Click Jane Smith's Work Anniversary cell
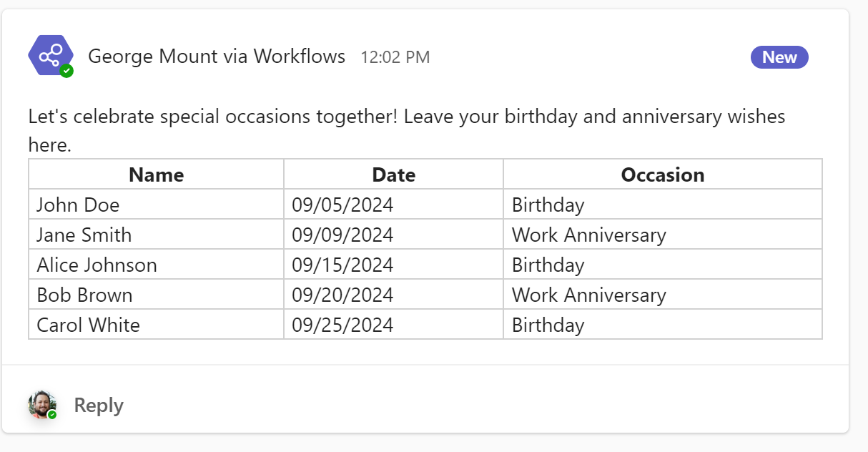This screenshot has height=452, width=868. coord(588,235)
